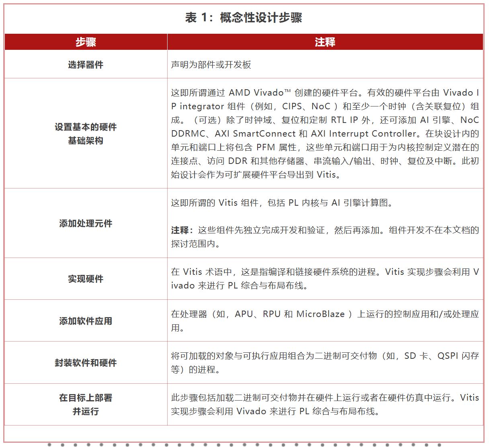The width and height of the screenshot is (489, 448).
Task: Click the 封装软件和硬件 step cell
Action: click(x=86, y=362)
